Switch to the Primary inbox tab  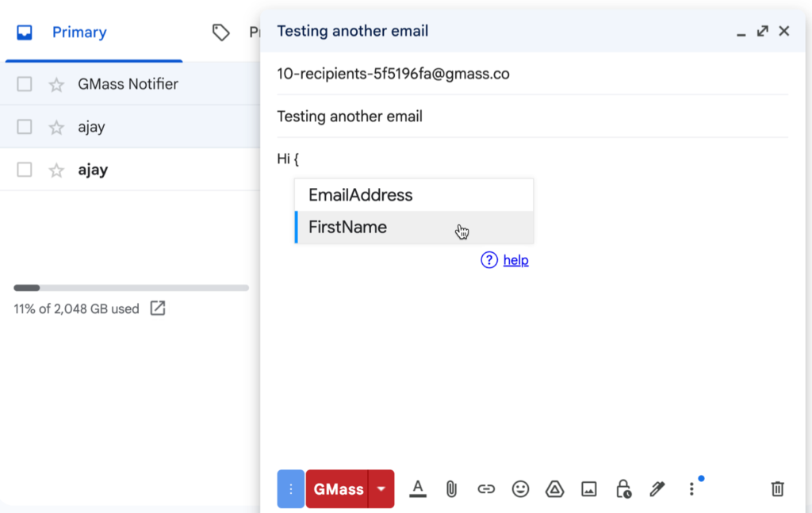tap(79, 32)
